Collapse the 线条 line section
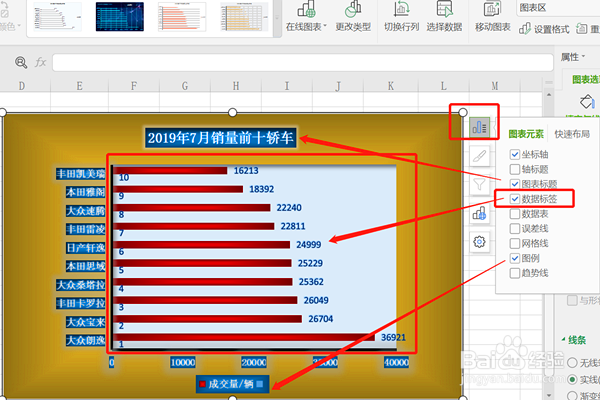Screen dimensions: 600x400 click(563, 340)
